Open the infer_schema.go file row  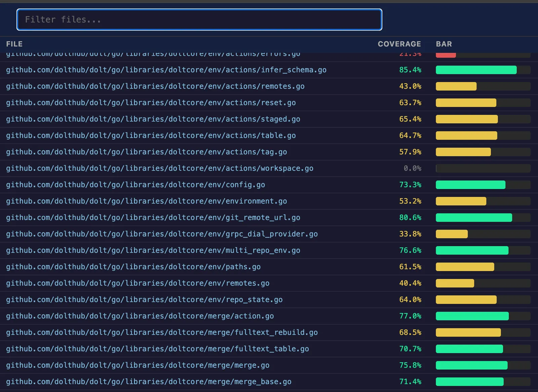[166, 70]
